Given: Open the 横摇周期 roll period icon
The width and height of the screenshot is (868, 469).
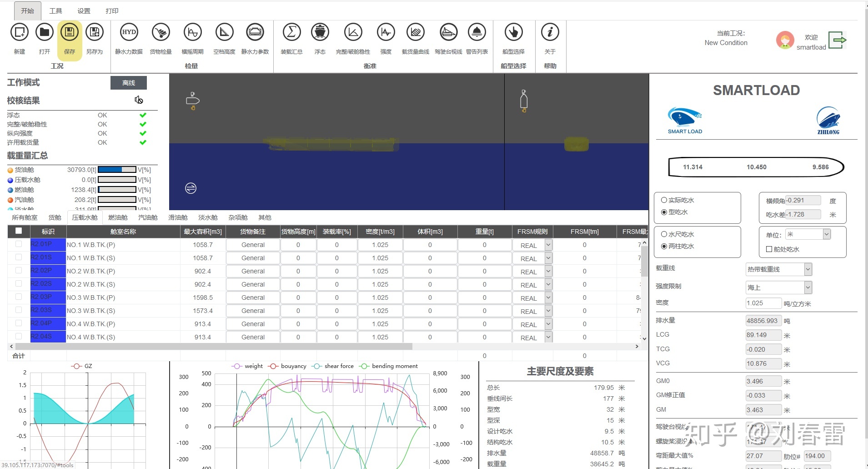Looking at the screenshot, I should pos(193,32).
